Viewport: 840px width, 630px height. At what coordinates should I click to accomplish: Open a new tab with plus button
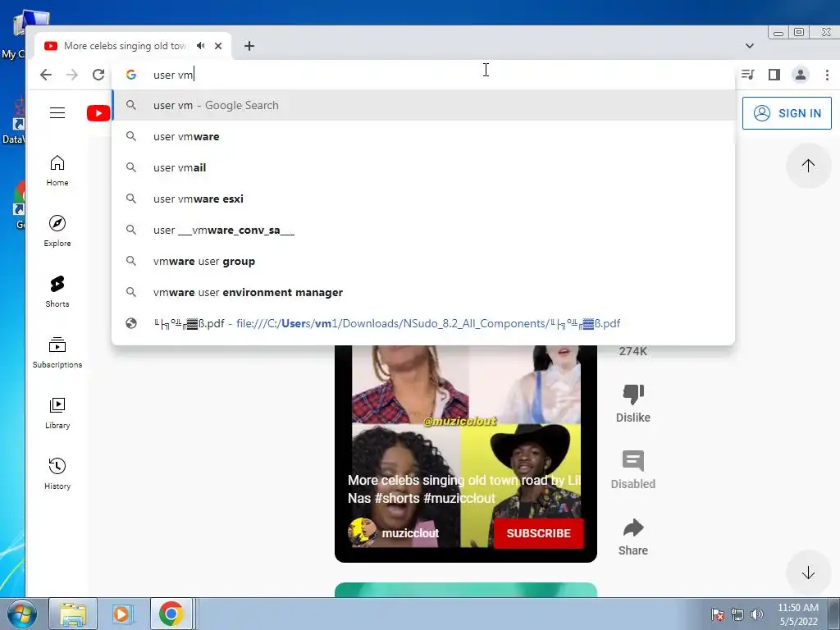pos(249,46)
